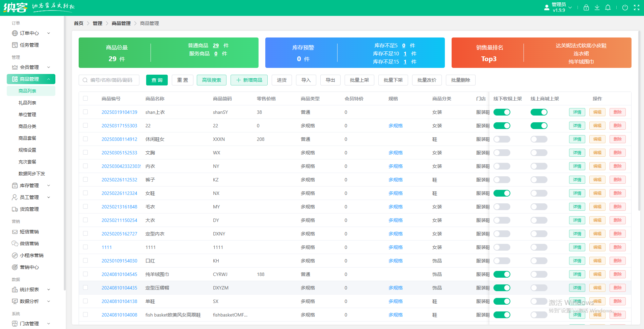Screen dimensions: 644x329
Task: Click the 批量上架 button
Action: click(x=359, y=80)
